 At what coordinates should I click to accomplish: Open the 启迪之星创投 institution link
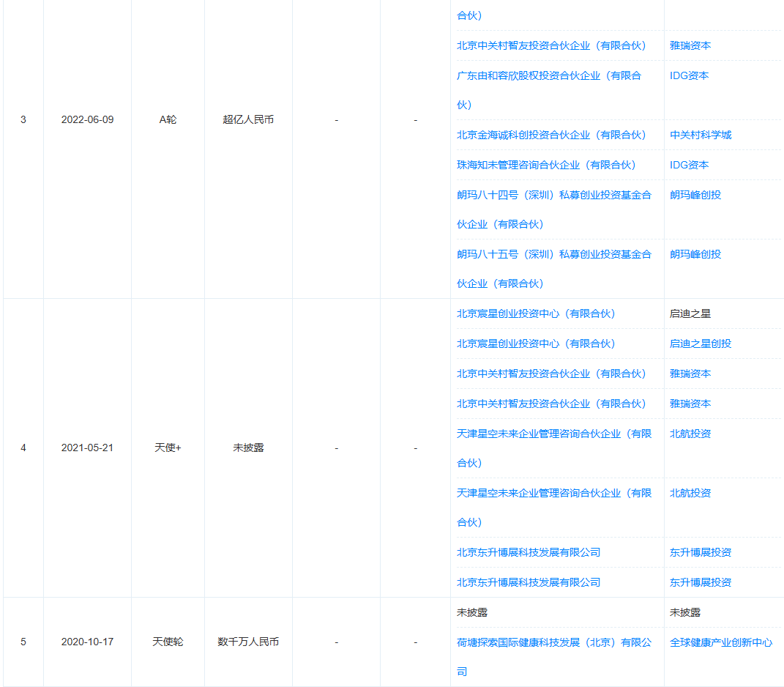pyautogui.click(x=701, y=343)
